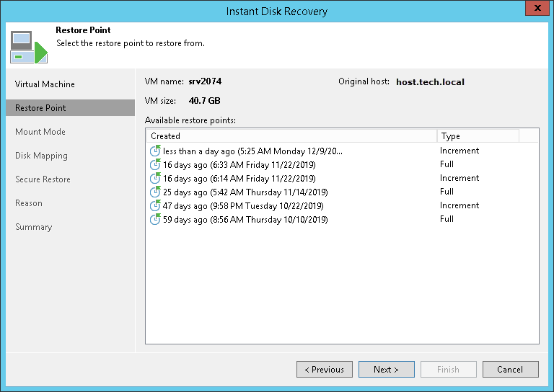
Task: Close the Instant Disk Recovery dialog
Action: click(x=535, y=11)
